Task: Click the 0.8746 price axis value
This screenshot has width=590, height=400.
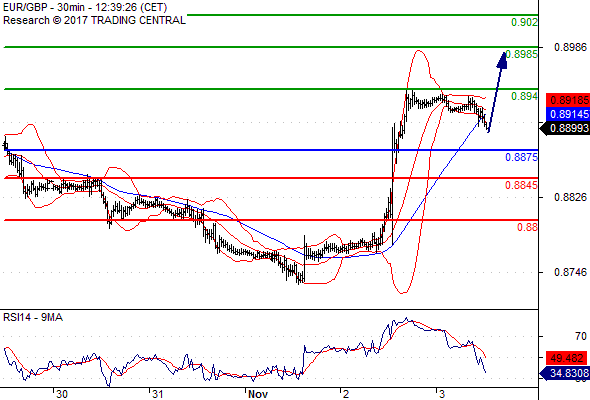Action: tap(570, 272)
